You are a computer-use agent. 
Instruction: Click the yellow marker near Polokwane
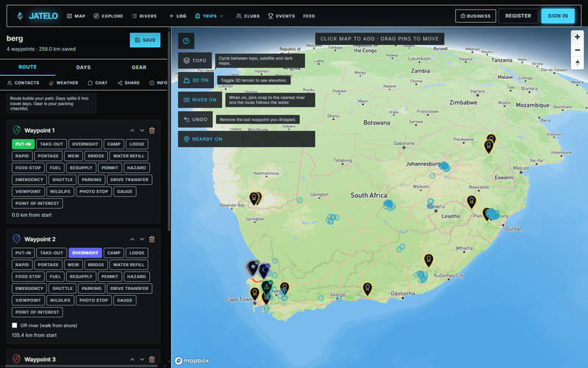click(x=489, y=146)
